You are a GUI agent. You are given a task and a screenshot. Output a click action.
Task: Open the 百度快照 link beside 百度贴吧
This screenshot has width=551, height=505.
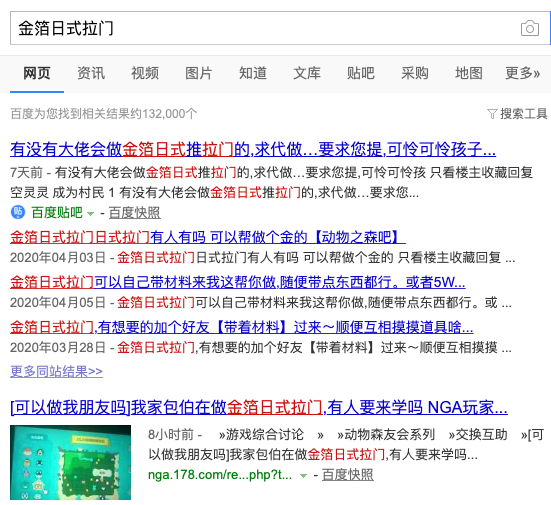[135, 213]
